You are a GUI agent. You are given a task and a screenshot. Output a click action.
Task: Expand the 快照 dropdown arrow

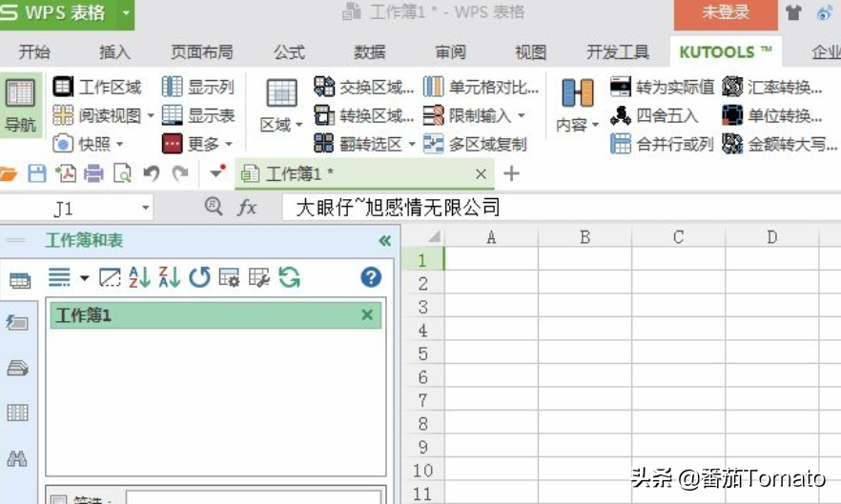pyautogui.click(x=119, y=144)
